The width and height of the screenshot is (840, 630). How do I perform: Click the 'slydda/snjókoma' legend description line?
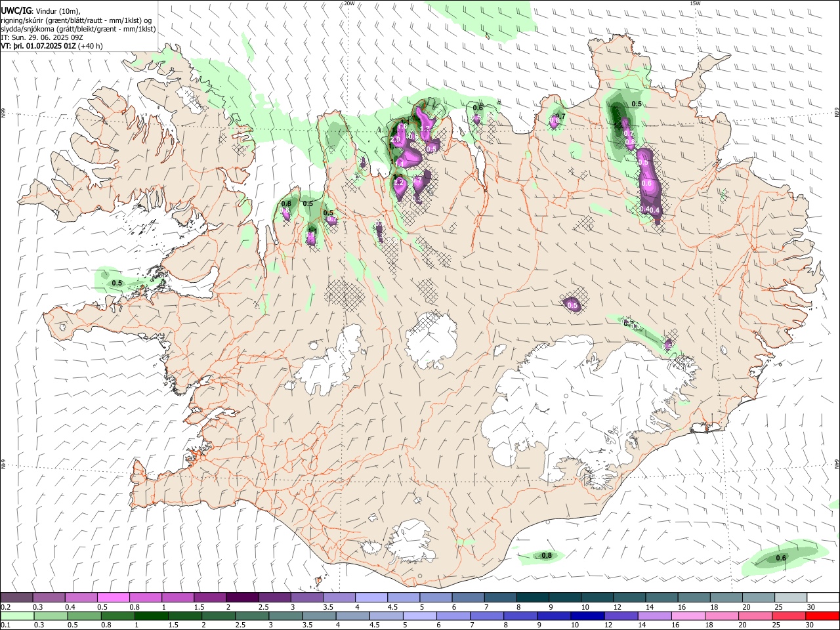78,30
